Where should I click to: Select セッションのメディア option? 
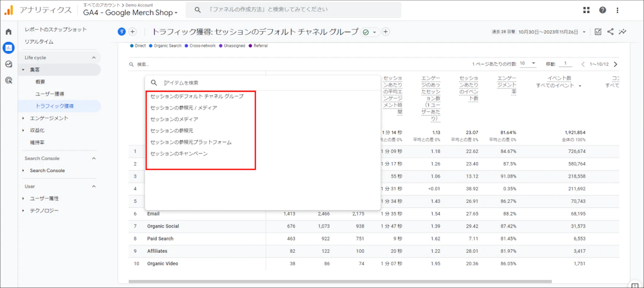pos(175,119)
